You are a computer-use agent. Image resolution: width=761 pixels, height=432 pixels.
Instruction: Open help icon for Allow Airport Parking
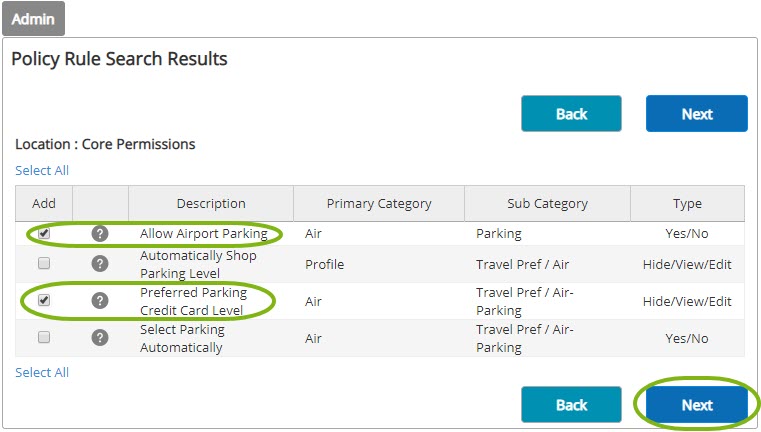pos(99,234)
